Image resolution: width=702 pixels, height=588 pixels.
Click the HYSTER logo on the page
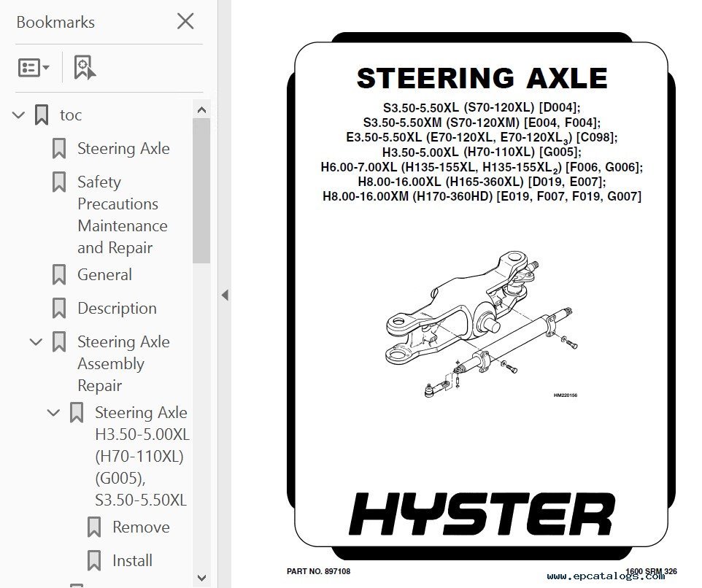[x=482, y=514]
